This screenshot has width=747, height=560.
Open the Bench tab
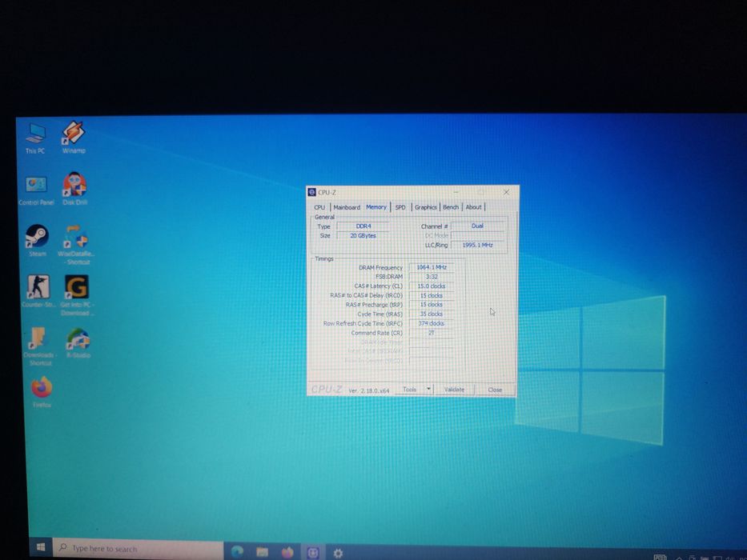[451, 207]
